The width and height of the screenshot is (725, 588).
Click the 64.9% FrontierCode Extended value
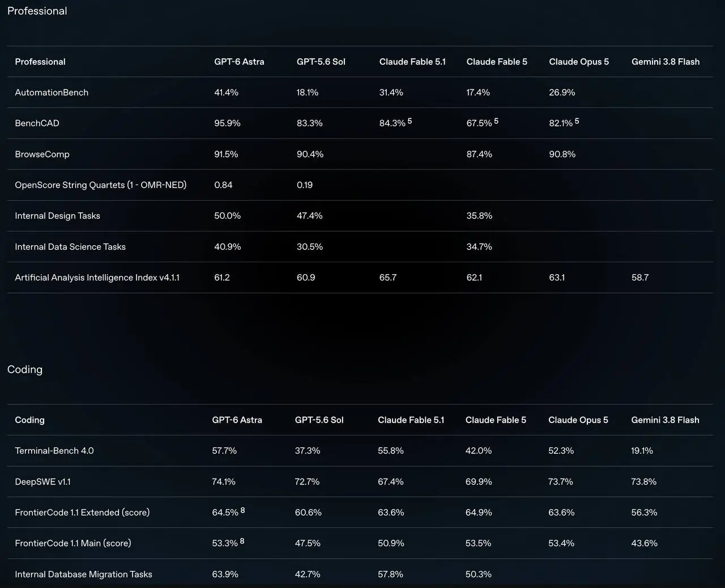coord(479,513)
